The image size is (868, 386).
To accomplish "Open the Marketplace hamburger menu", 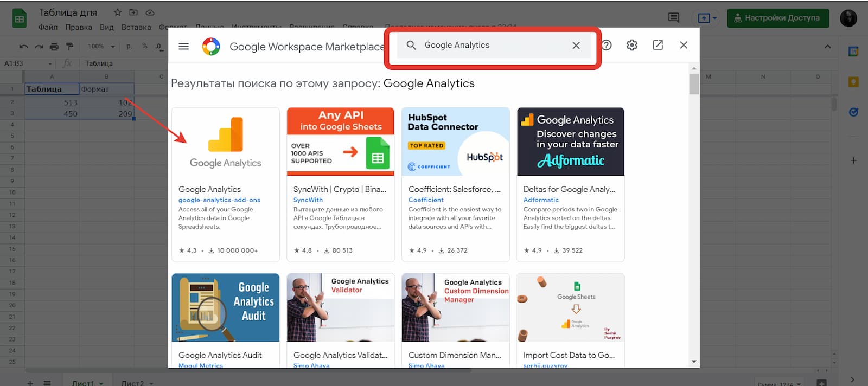I will [184, 46].
